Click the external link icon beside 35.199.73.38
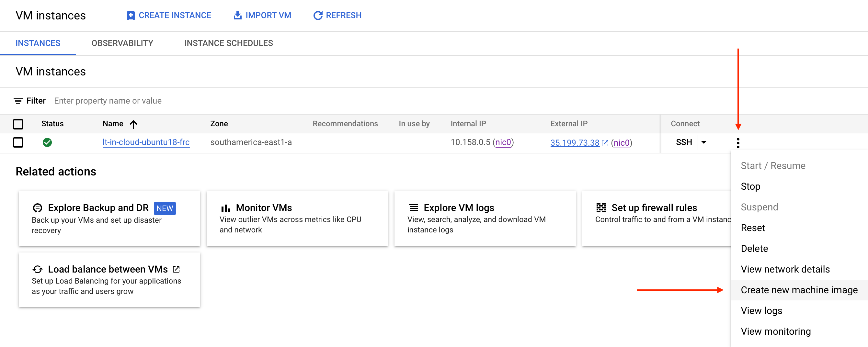Image resolution: width=868 pixels, height=347 pixels. [605, 143]
